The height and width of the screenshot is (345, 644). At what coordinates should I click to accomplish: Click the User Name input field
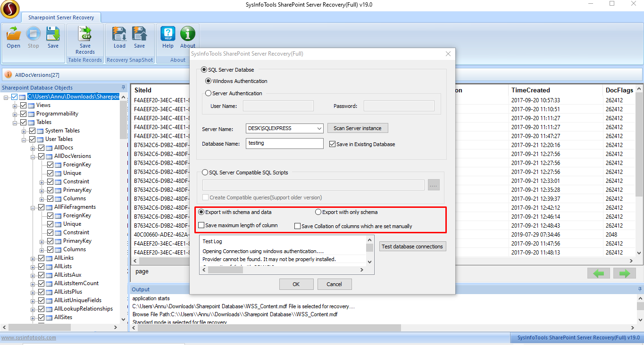pyautogui.click(x=278, y=106)
